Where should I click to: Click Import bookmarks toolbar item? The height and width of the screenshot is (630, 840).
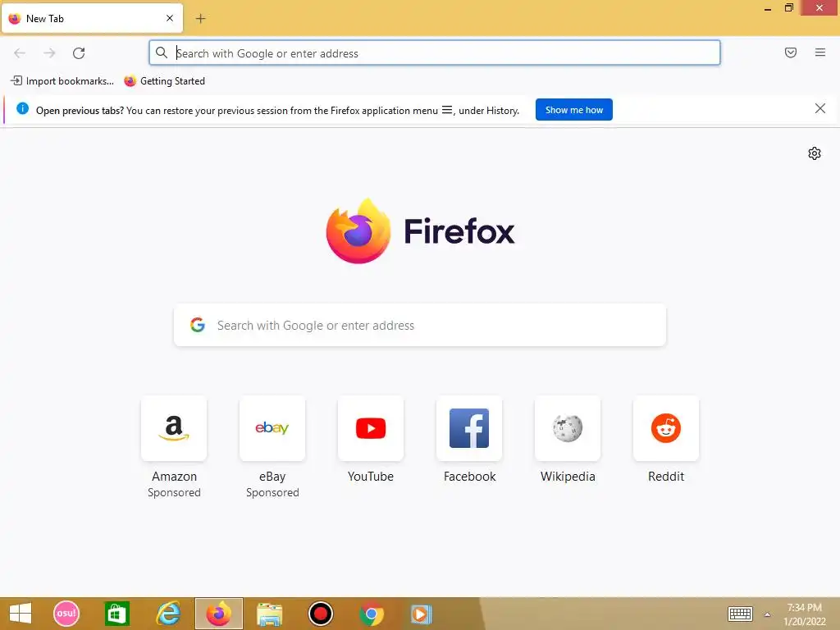pos(62,81)
